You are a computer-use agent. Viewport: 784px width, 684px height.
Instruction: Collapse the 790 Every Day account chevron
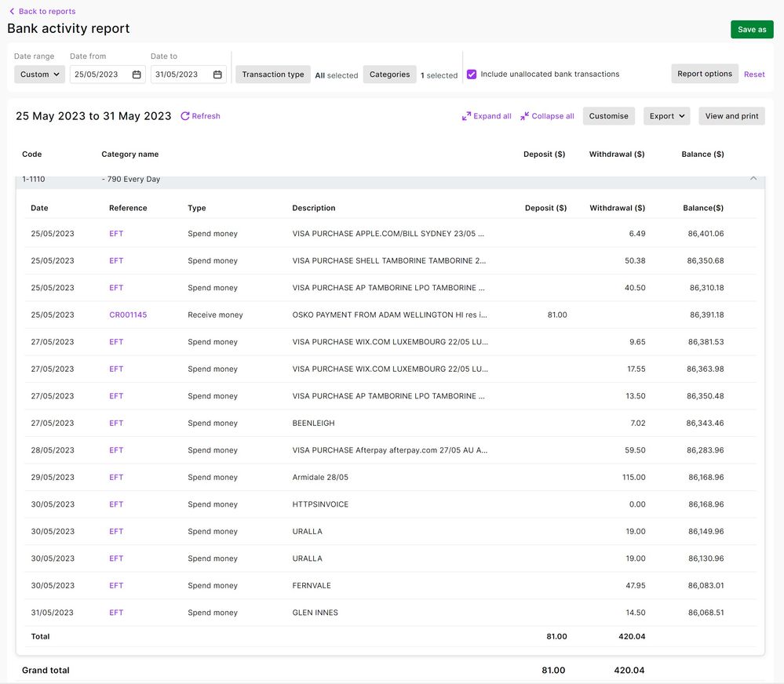(x=753, y=179)
